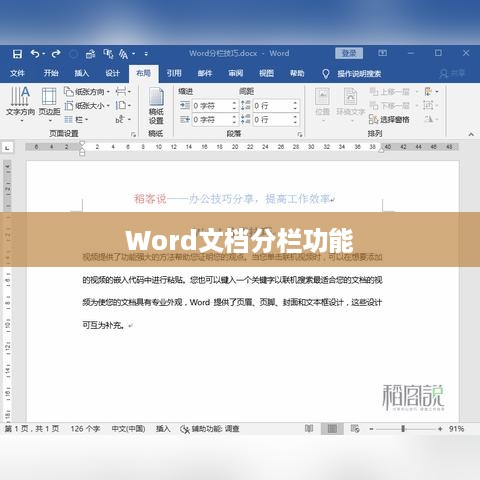The image size is (480, 480).
Task: Switch to Read Mode view
Action: point(309,429)
